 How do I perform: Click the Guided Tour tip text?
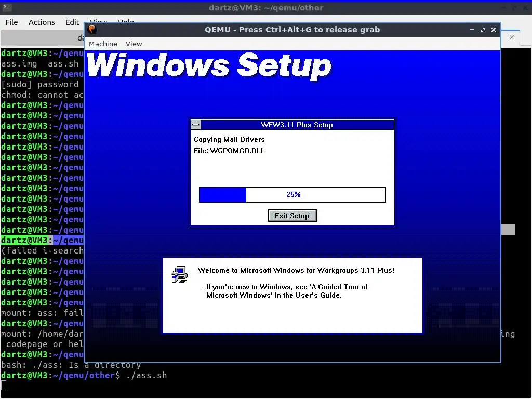tap(285, 291)
